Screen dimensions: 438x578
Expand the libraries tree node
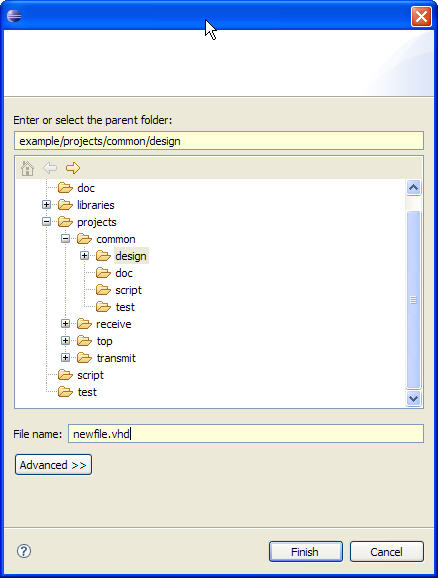46,205
